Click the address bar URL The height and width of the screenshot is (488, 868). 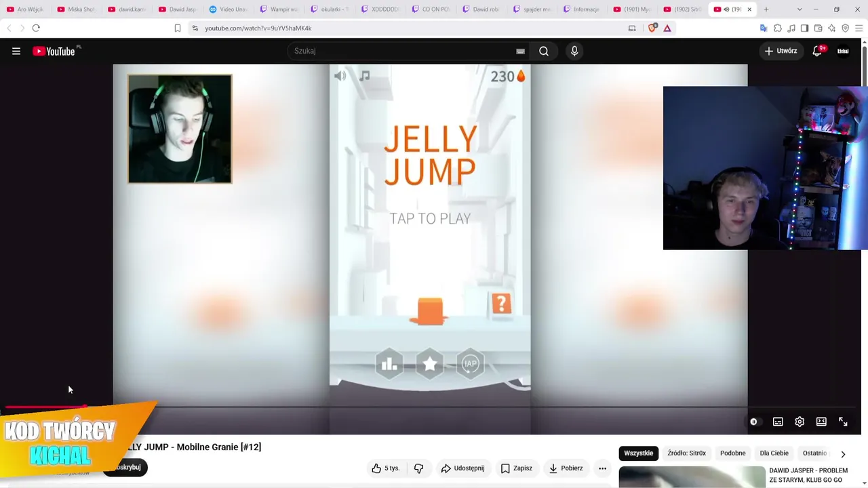[258, 28]
